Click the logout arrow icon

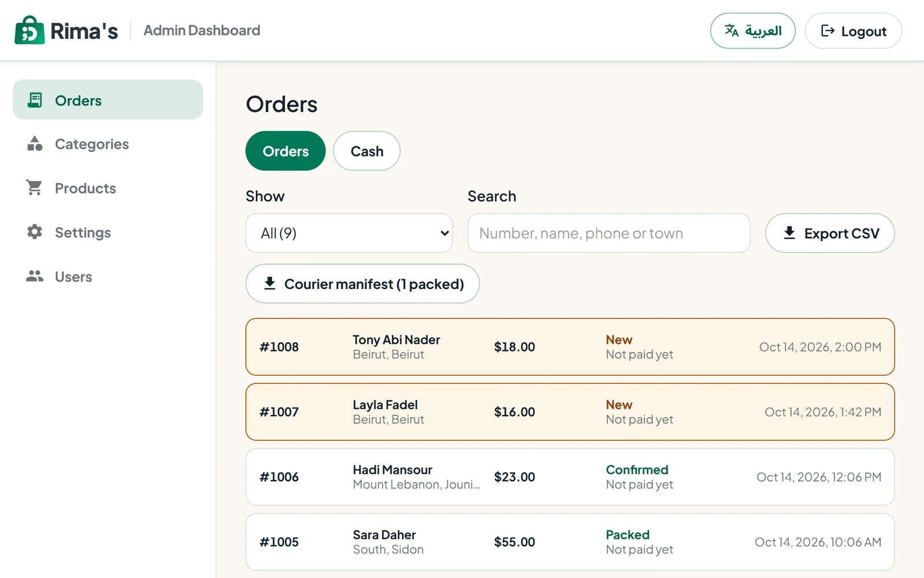828,31
